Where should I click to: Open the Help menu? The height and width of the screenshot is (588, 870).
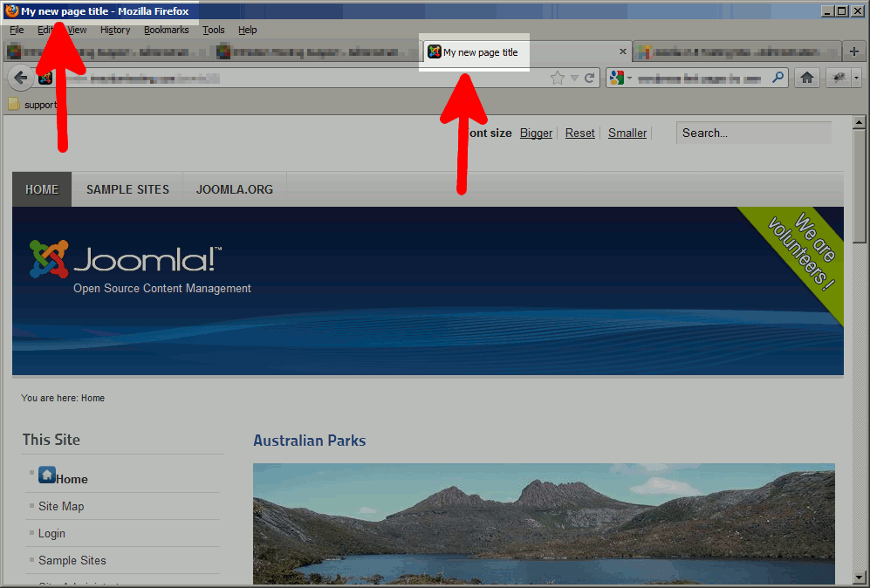click(x=248, y=30)
